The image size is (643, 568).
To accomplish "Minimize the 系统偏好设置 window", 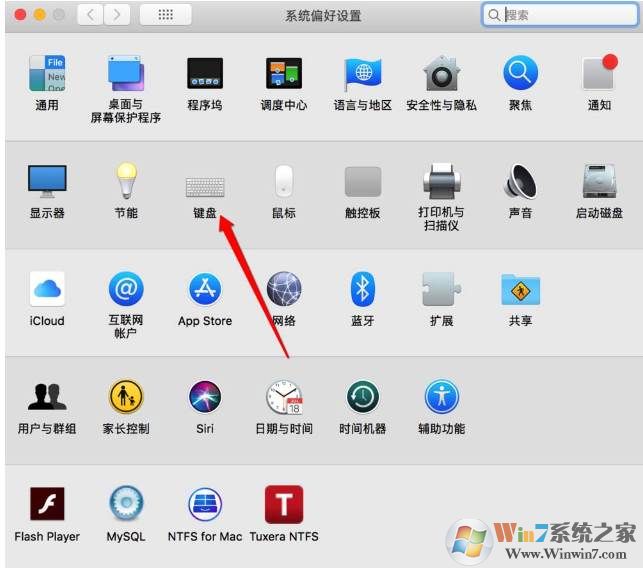I will pyautogui.click(x=39, y=15).
